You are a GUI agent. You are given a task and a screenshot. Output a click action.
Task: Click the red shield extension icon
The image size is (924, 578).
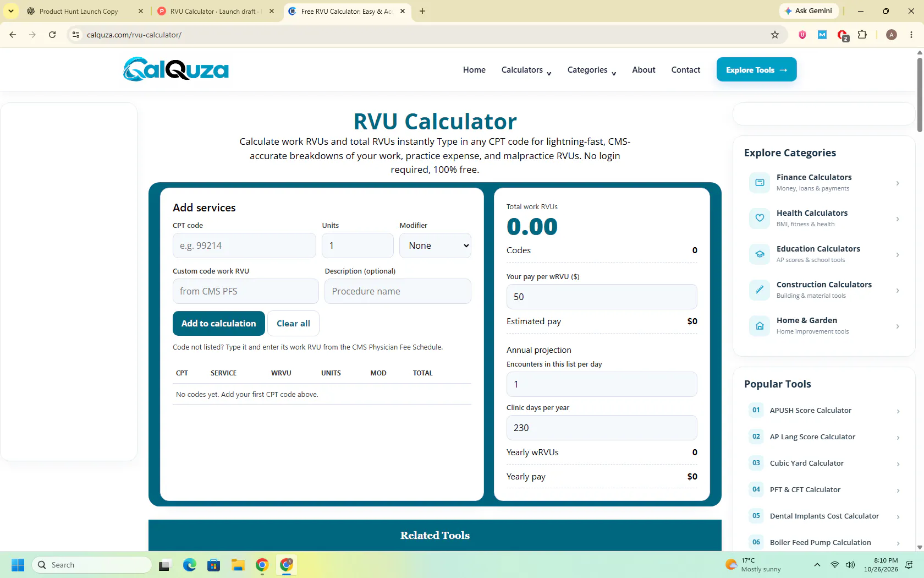[x=802, y=35]
